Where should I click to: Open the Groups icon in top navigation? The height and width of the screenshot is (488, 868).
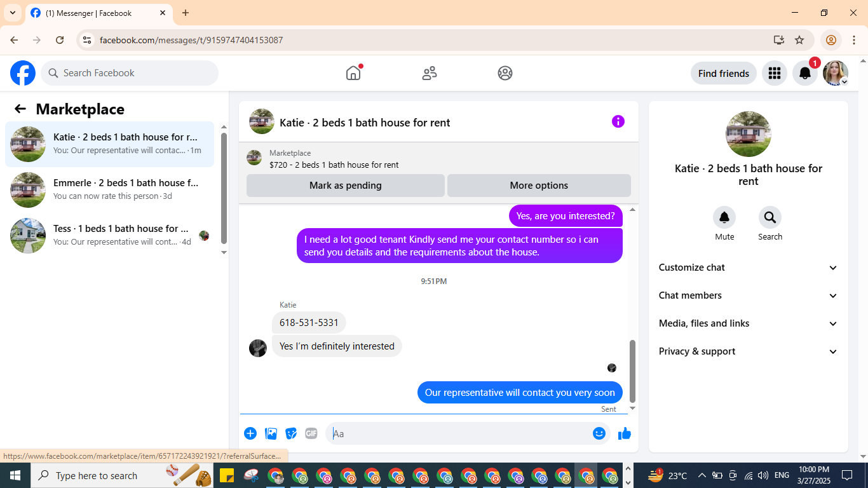pos(505,73)
